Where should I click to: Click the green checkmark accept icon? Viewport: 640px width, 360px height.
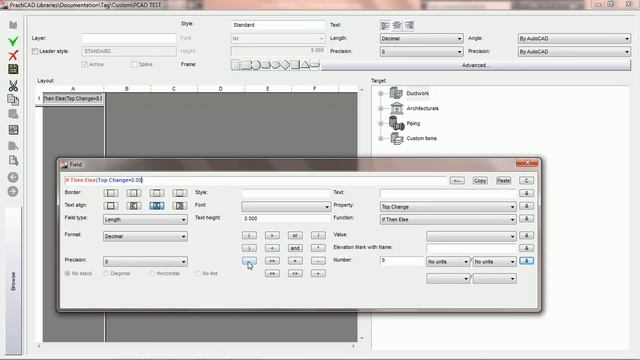coord(13,41)
